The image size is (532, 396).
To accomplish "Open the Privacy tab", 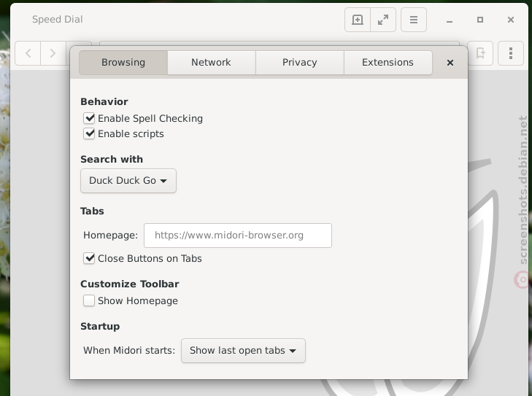I will [x=300, y=63].
